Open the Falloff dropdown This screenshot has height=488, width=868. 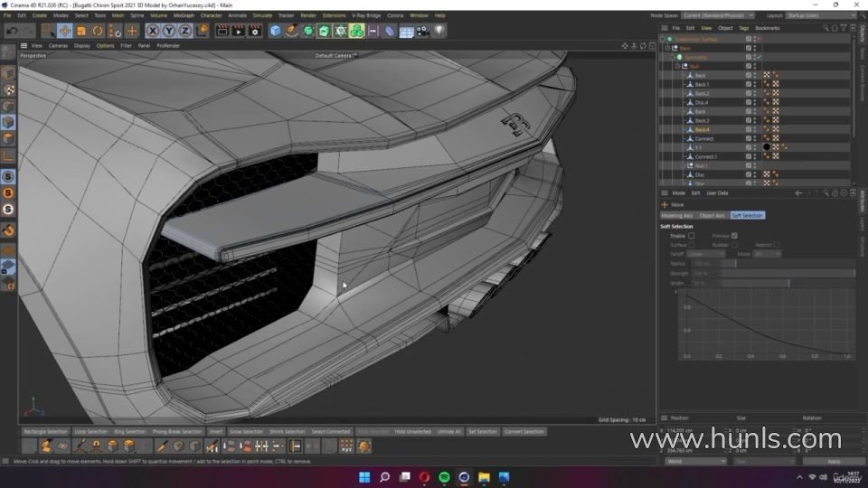coord(706,254)
